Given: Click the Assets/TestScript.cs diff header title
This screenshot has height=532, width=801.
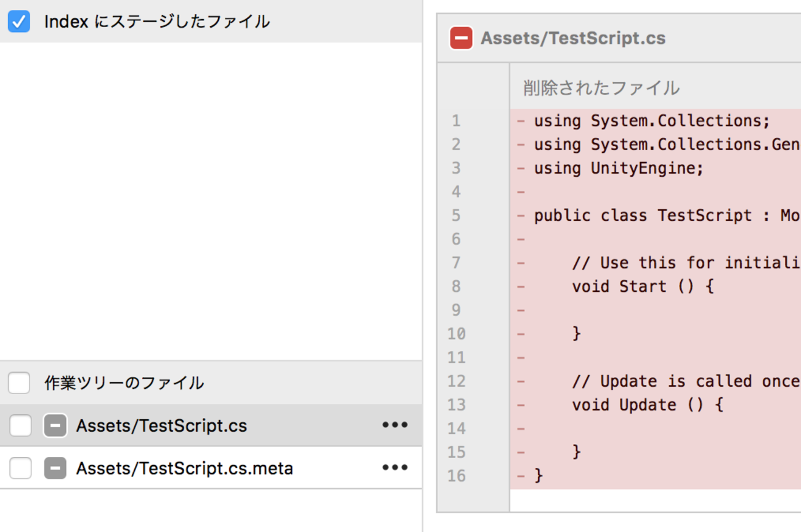Looking at the screenshot, I should (573, 38).
